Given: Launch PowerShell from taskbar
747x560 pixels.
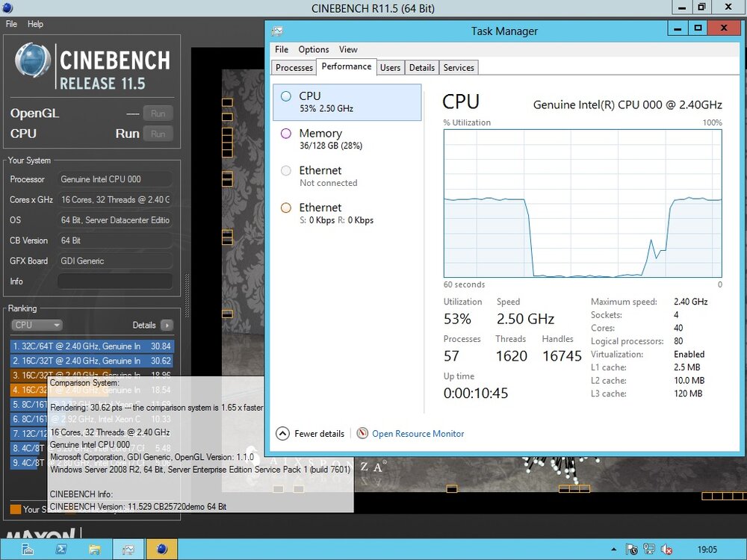Looking at the screenshot, I should (61, 550).
